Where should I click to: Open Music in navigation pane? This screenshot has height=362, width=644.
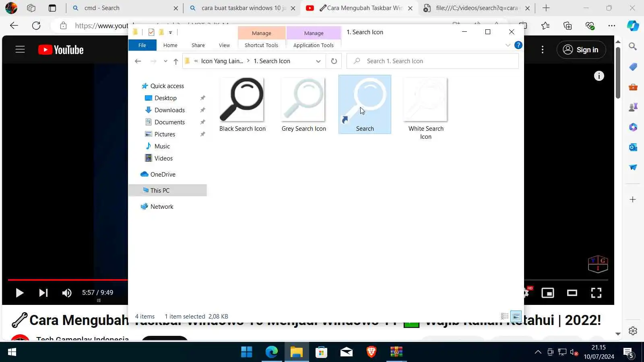point(162,146)
